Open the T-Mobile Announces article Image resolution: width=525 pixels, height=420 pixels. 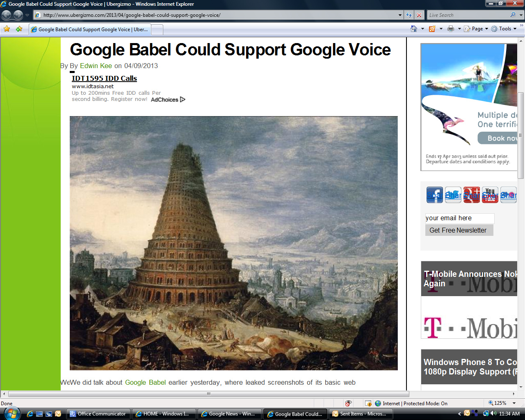[470, 278]
